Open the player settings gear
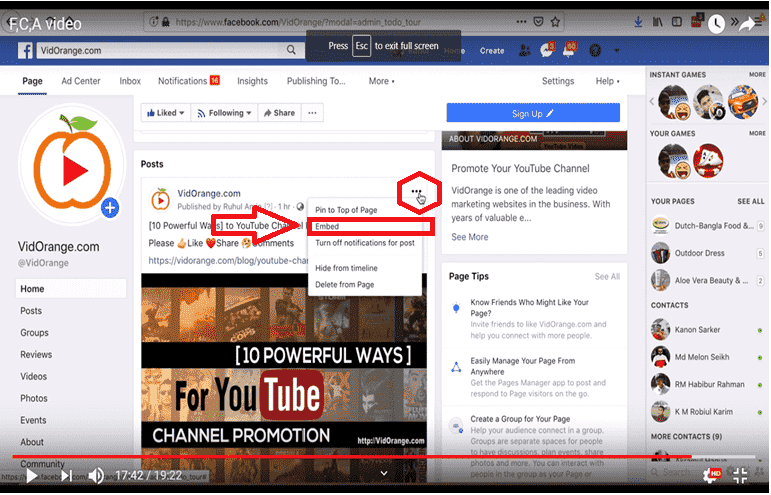771x495 pixels. [712, 474]
